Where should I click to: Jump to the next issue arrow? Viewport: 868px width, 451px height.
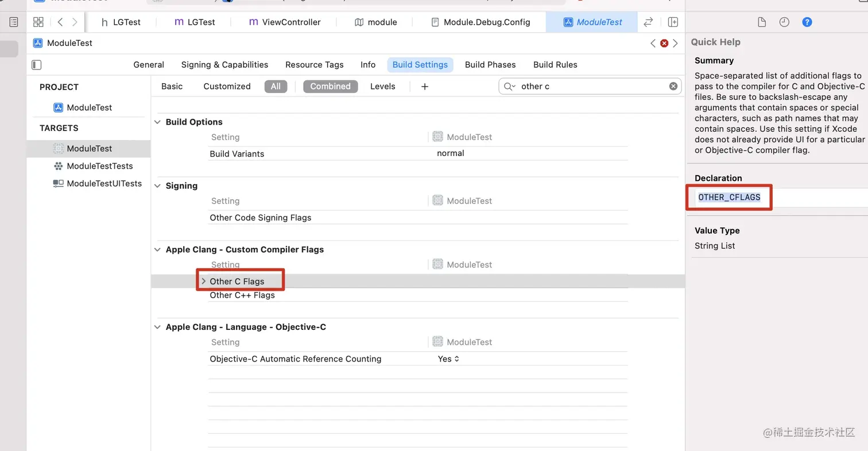(x=675, y=43)
